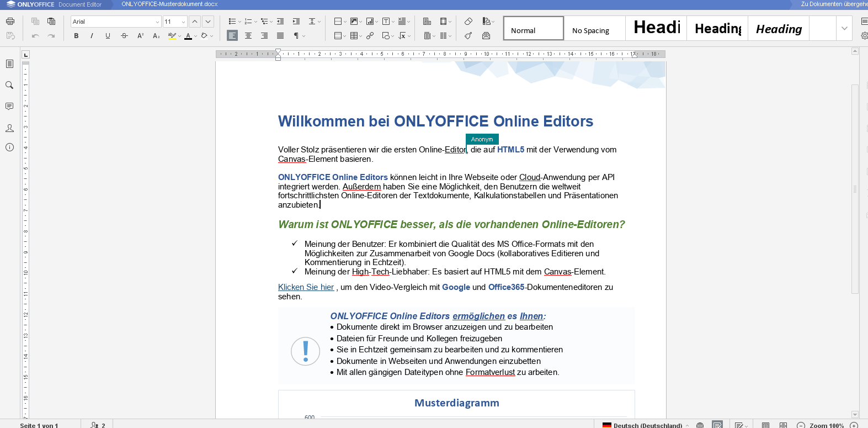The image size is (868, 428).
Task: Undo the last action
Action: [x=35, y=36]
